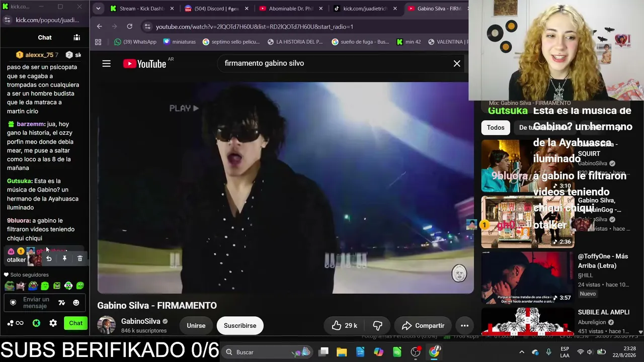
Task: Open the YouTube hamburger guide menu
Action: click(x=106, y=63)
